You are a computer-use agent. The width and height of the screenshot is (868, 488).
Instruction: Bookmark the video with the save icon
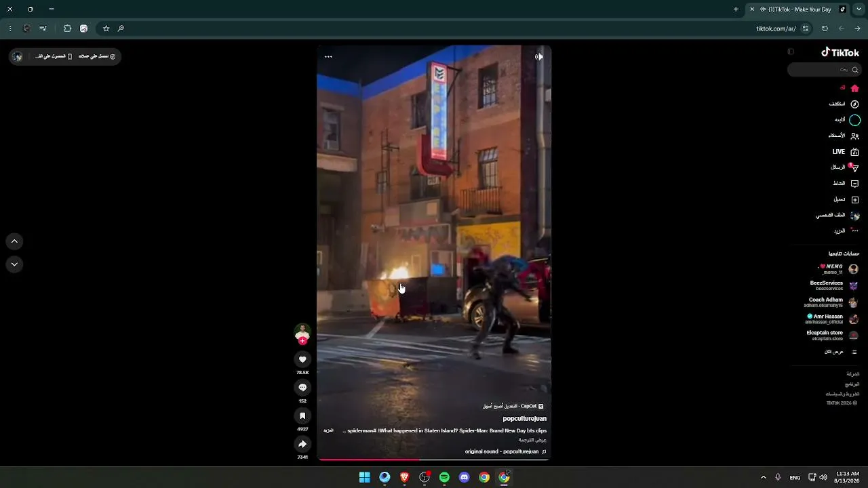click(x=302, y=415)
